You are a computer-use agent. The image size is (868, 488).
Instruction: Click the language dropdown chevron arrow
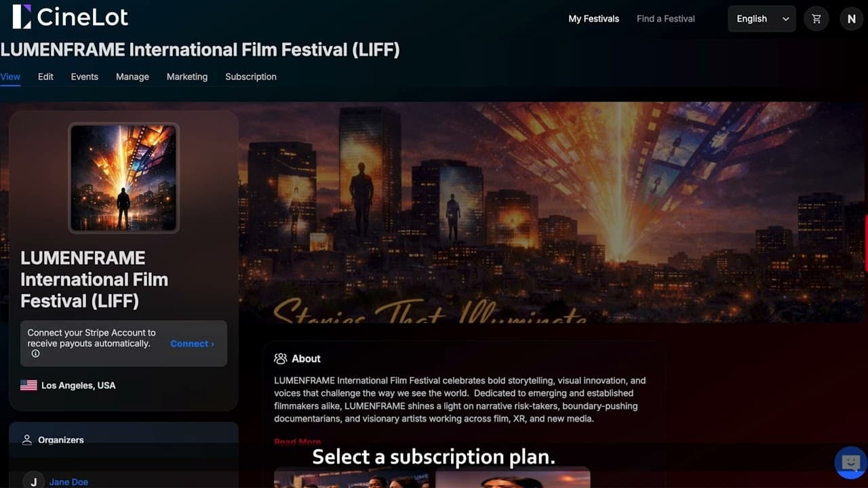pyautogui.click(x=785, y=19)
